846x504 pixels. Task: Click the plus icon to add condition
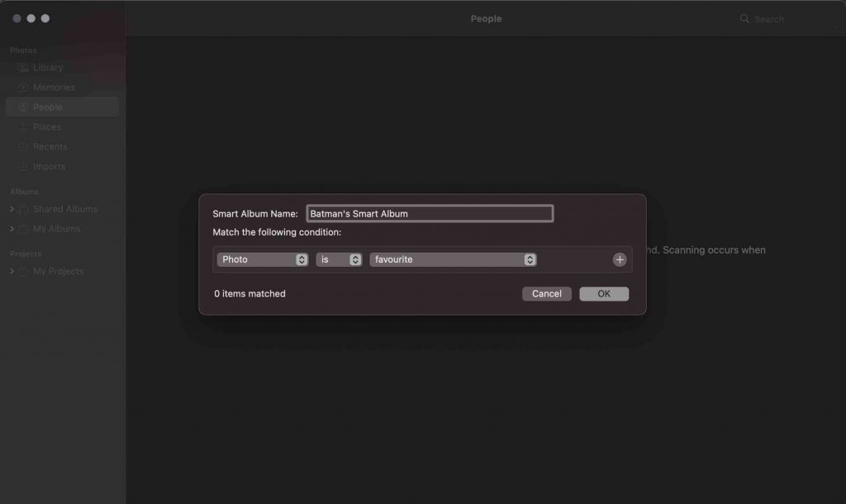620,259
